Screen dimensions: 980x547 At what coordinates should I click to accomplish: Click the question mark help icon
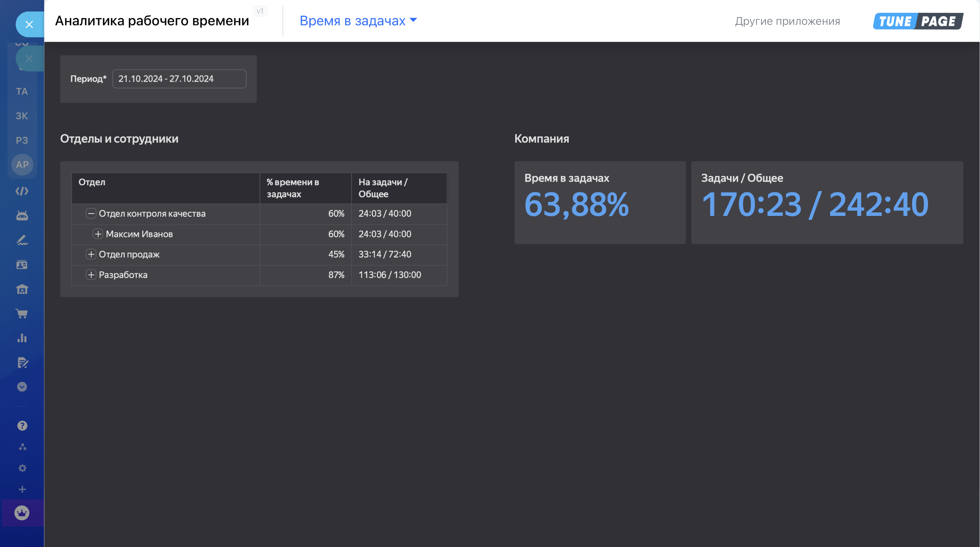pos(22,426)
